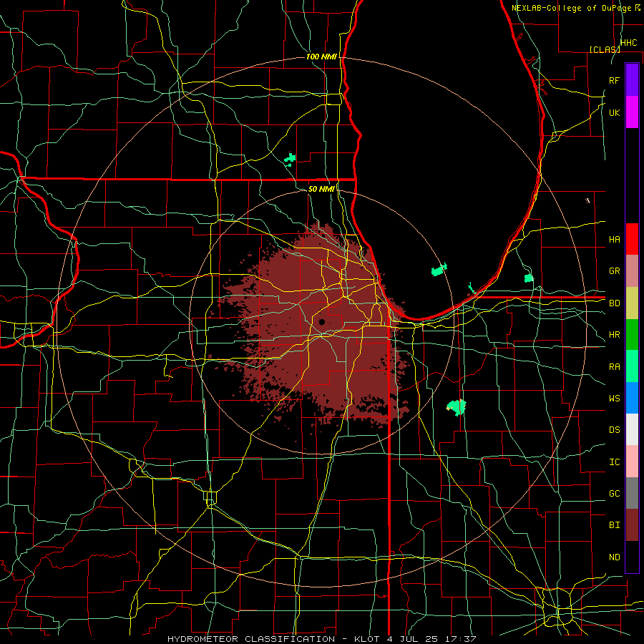Viewport: 644px width, 644px height.
Task: Click the HA legend label
Action: point(614,239)
